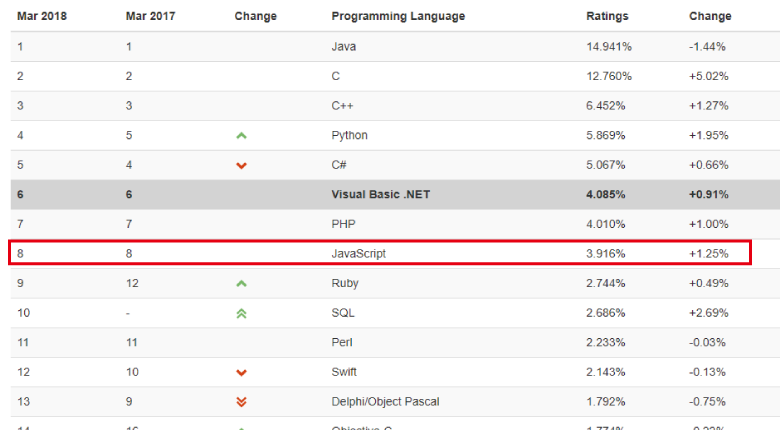Click the 4.010% rating for PHP
This screenshot has height=430, width=780.
605,224
